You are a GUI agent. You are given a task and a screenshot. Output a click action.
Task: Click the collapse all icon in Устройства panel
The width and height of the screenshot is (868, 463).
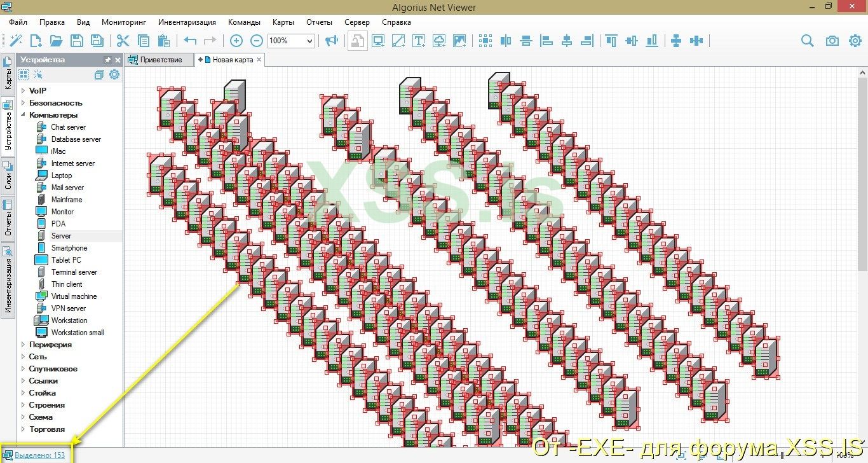click(x=99, y=74)
